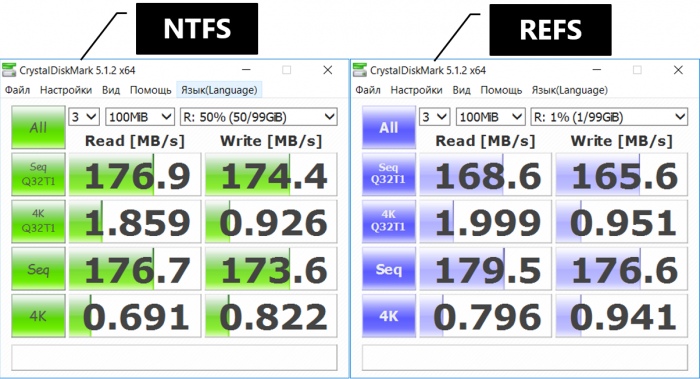The image size is (700, 379).
Task: Click the NTFS window title bar text
Action: point(77,71)
